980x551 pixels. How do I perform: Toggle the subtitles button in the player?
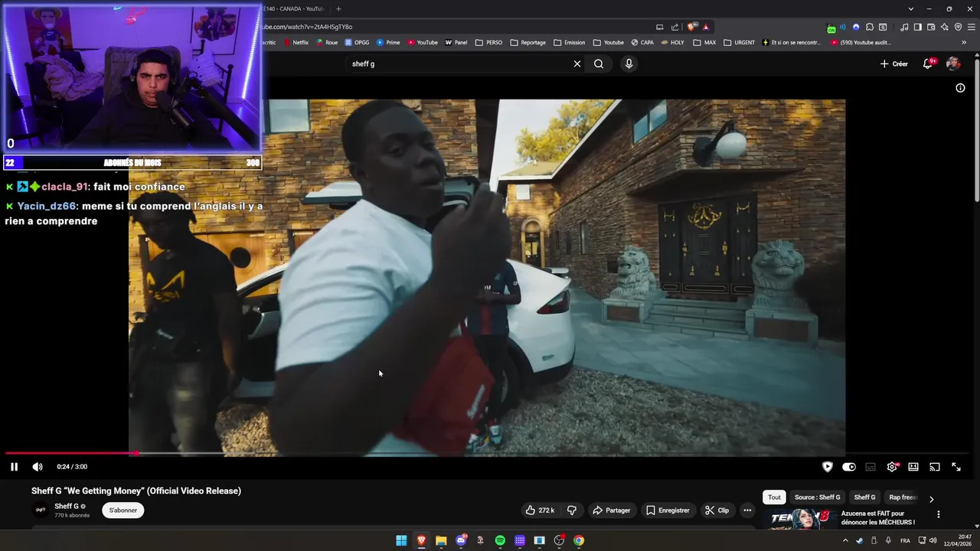coord(871,467)
